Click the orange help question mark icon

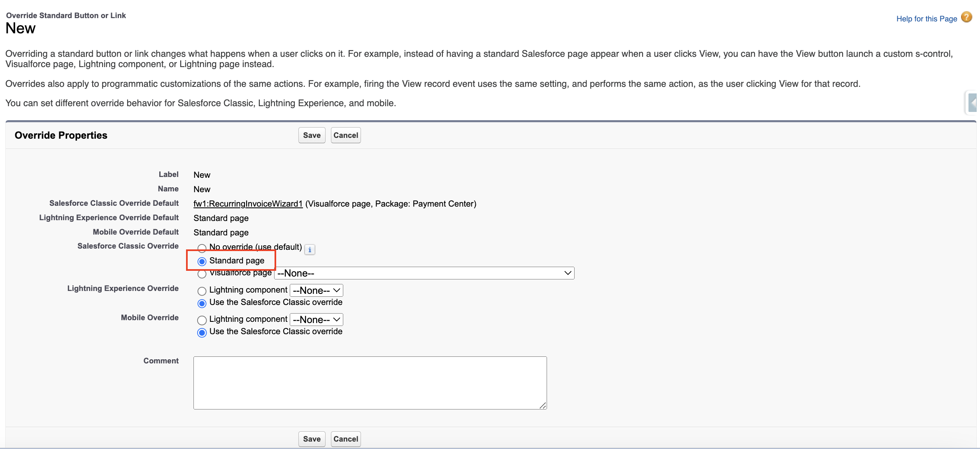pos(966,17)
